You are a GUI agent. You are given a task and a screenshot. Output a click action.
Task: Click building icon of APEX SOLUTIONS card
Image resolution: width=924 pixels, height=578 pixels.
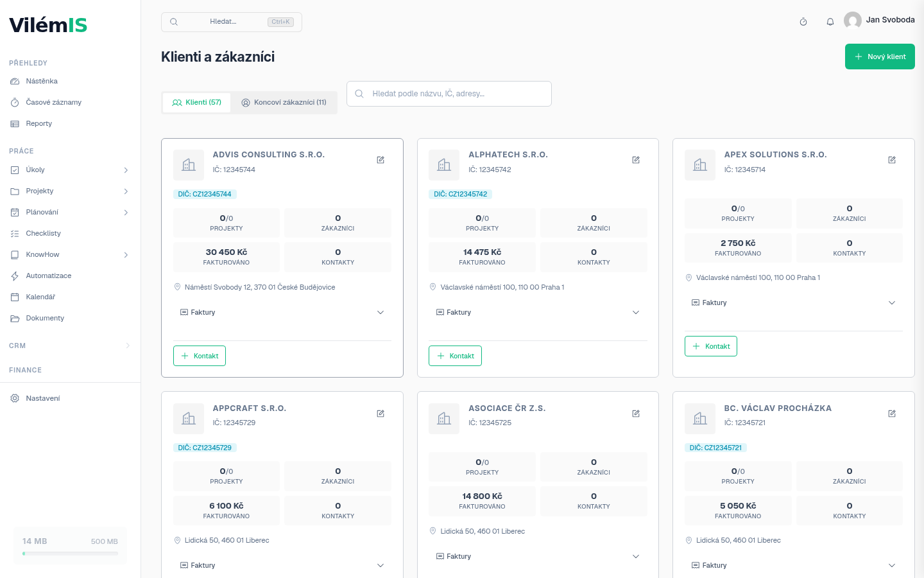coord(700,165)
